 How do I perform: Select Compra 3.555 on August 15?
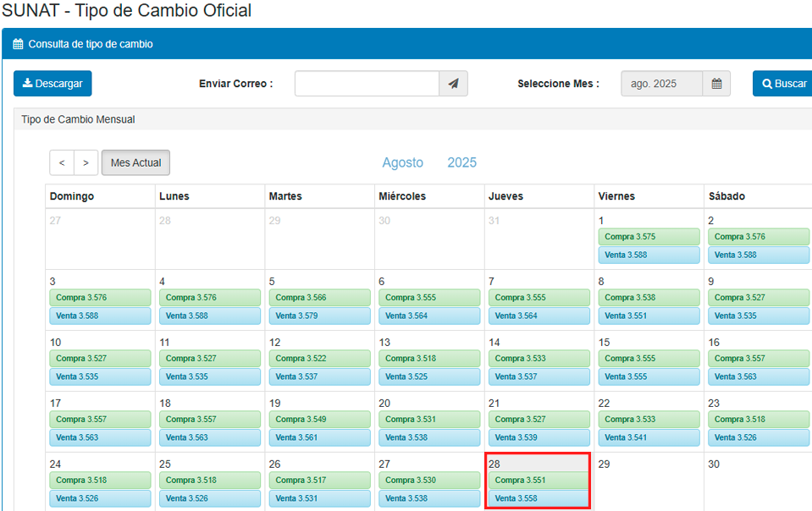coord(649,359)
